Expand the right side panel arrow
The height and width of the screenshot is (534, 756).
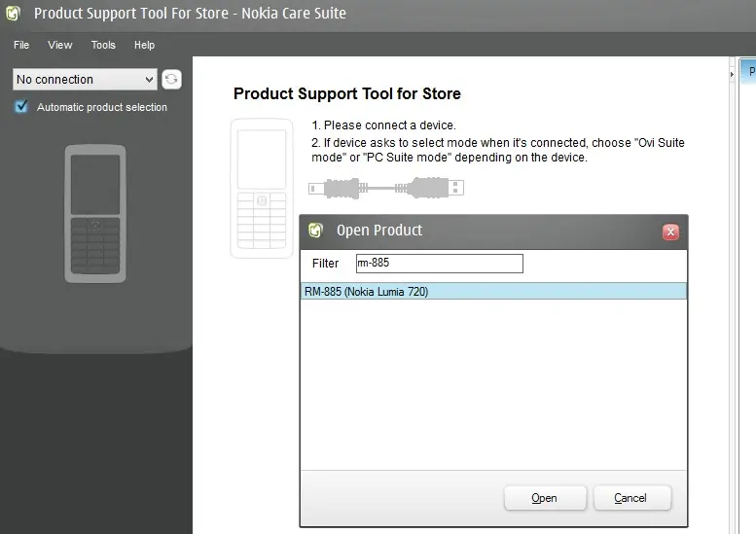(732, 74)
